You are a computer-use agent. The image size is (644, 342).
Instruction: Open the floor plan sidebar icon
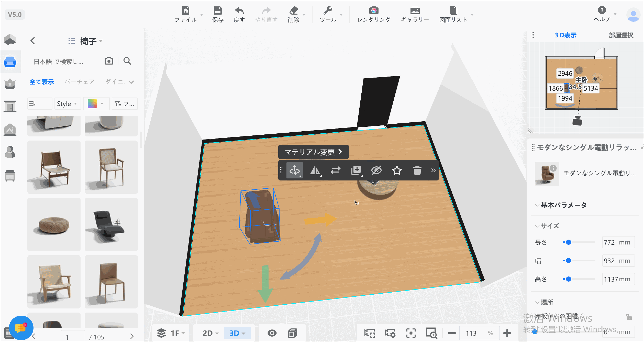tap(10, 39)
